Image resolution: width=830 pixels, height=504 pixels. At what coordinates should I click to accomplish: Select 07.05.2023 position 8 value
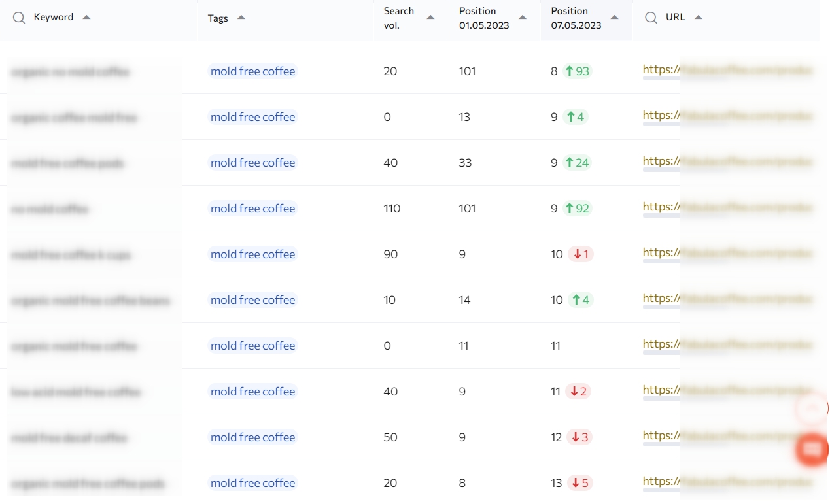(x=554, y=71)
